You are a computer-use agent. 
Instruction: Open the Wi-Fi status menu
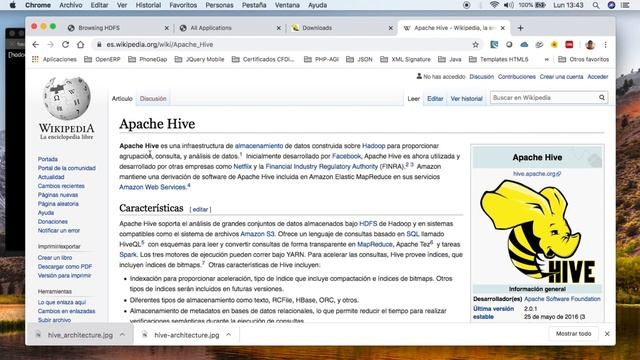coord(494,5)
